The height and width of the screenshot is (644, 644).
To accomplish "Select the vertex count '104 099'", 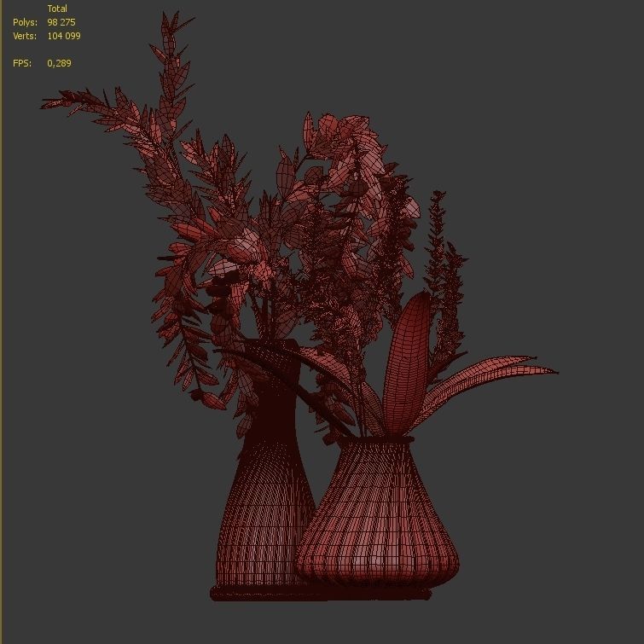I will coord(64,36).
